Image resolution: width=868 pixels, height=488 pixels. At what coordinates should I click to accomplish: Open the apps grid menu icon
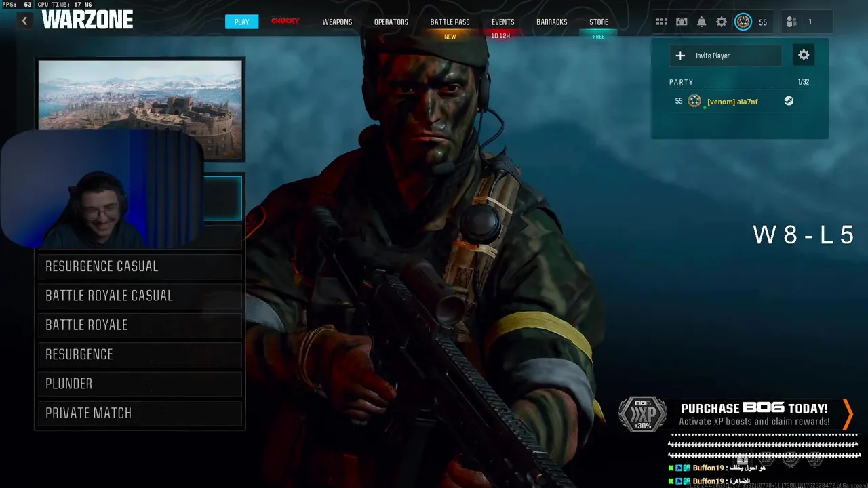(x=662, y=22)
